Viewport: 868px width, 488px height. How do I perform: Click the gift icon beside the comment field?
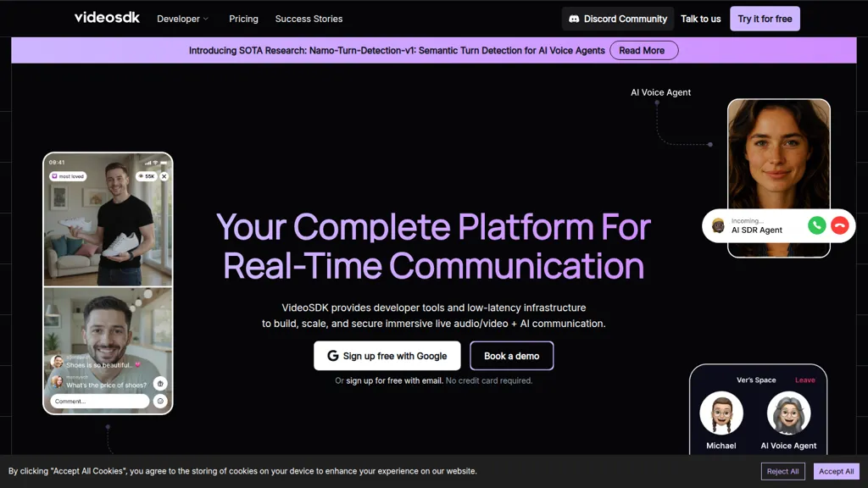[x=161, y=382]
